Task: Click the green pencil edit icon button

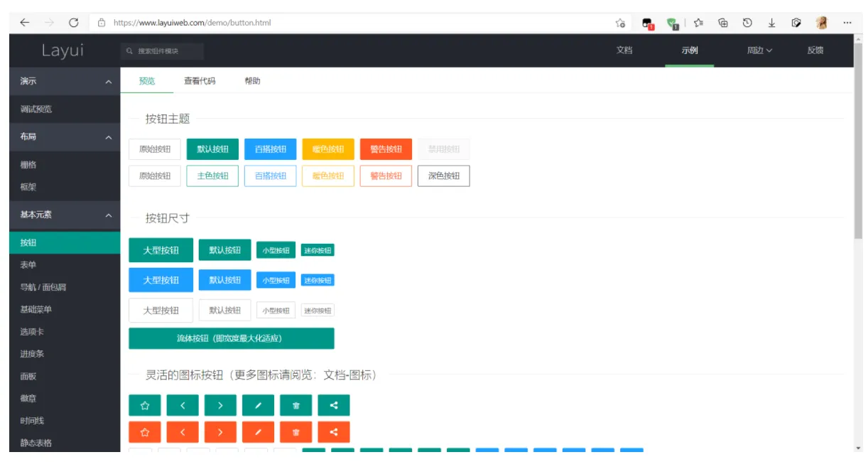Action: coord(258,405)
